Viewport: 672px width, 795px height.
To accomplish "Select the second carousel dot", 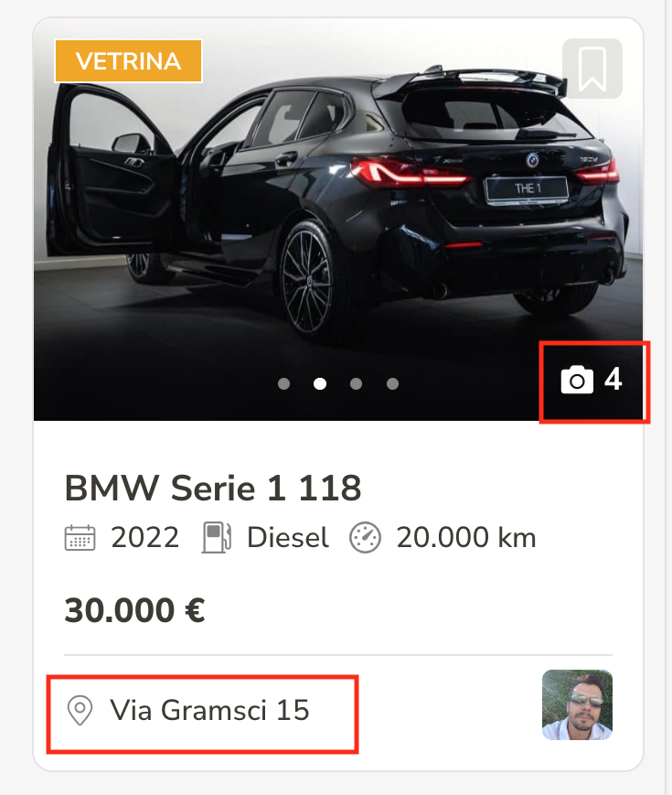I will tap(320, 384).
